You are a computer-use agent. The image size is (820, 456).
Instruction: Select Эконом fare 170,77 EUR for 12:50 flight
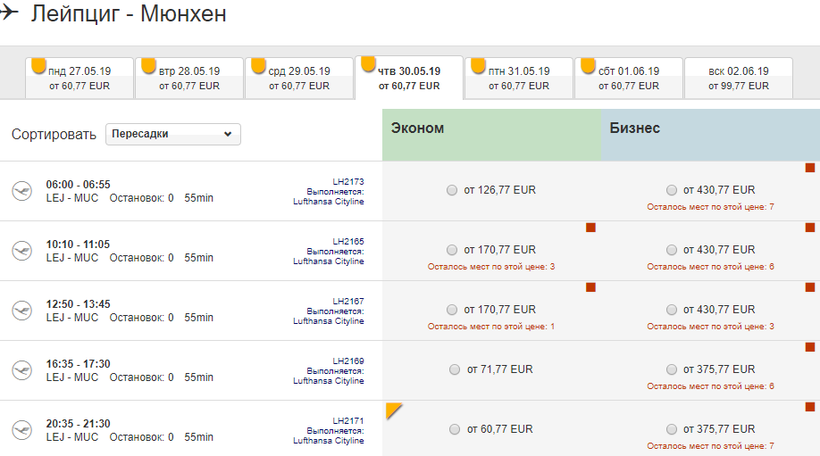tap(454, 310)
